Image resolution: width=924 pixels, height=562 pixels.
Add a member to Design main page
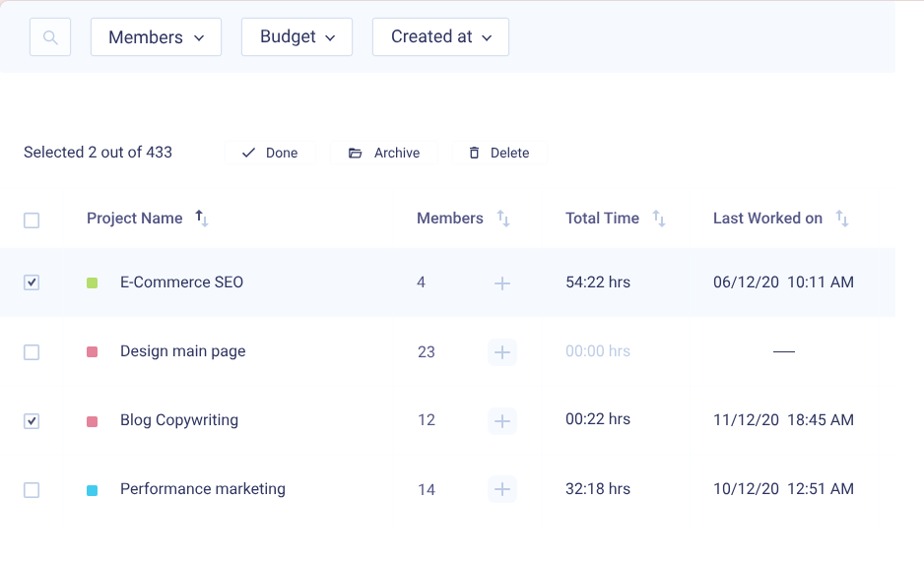(x=502, y=352)
